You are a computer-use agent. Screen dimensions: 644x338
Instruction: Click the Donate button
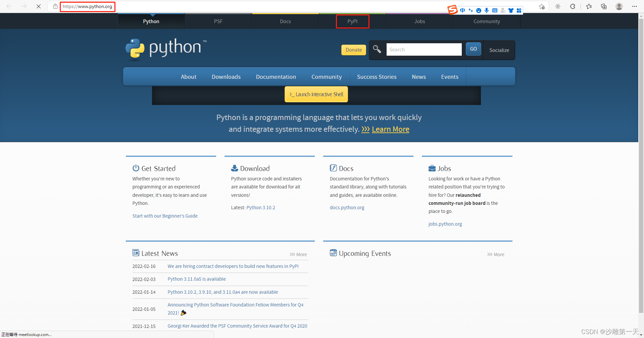pyautogui.click(x=354, y=50)
